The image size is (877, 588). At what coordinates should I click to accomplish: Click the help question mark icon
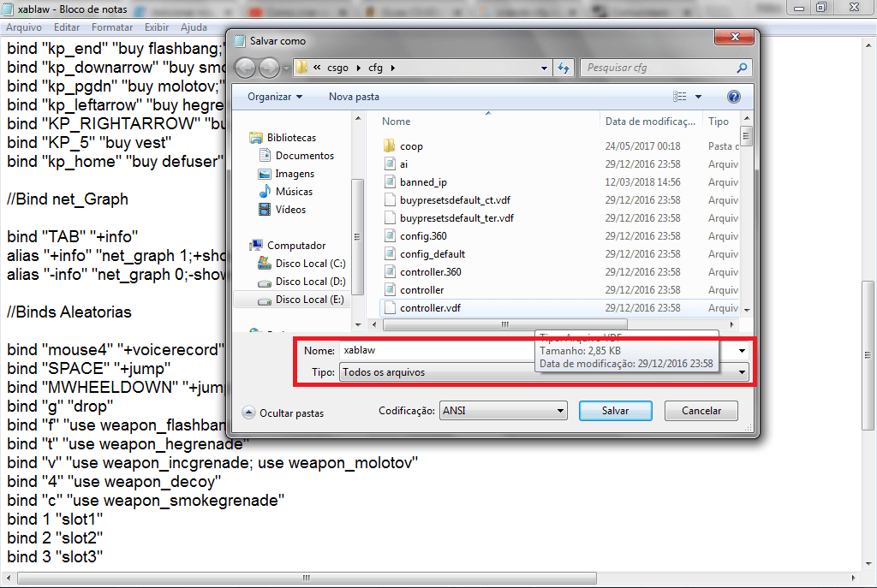[733, 97]
